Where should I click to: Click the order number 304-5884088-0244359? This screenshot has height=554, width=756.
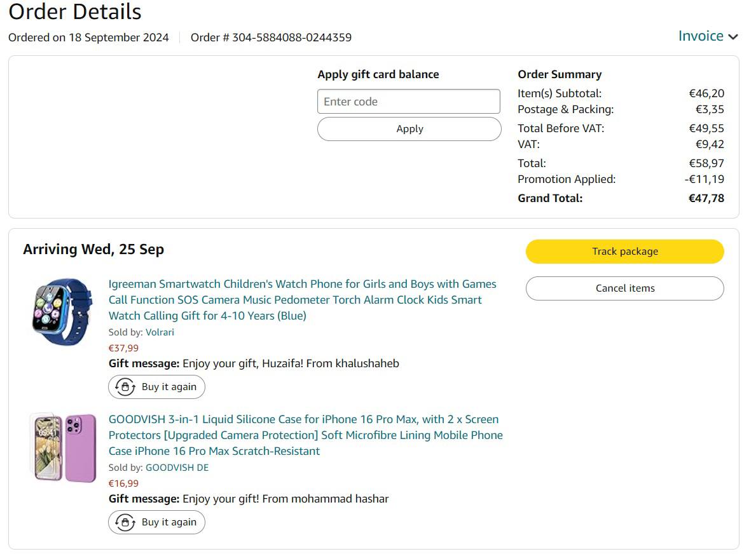point(291,37)
